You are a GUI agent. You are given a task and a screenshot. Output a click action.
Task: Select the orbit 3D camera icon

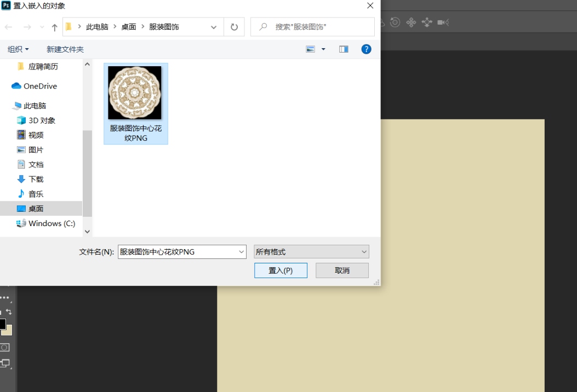(395, 22)
